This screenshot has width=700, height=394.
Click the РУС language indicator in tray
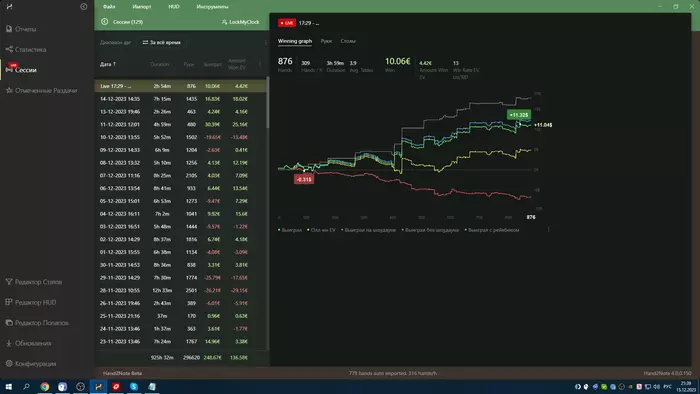click(x=667, y=387)
